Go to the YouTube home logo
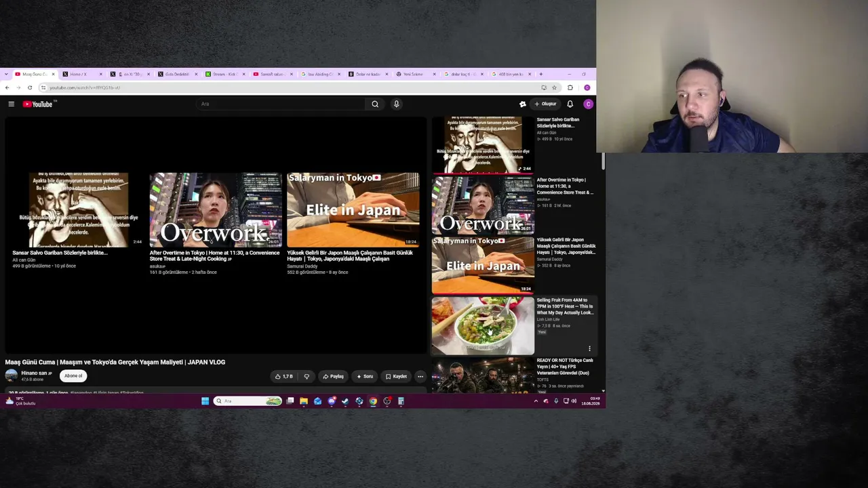This screenshot has width=868, height=488. pyautogui.click(x=38, y=104)
